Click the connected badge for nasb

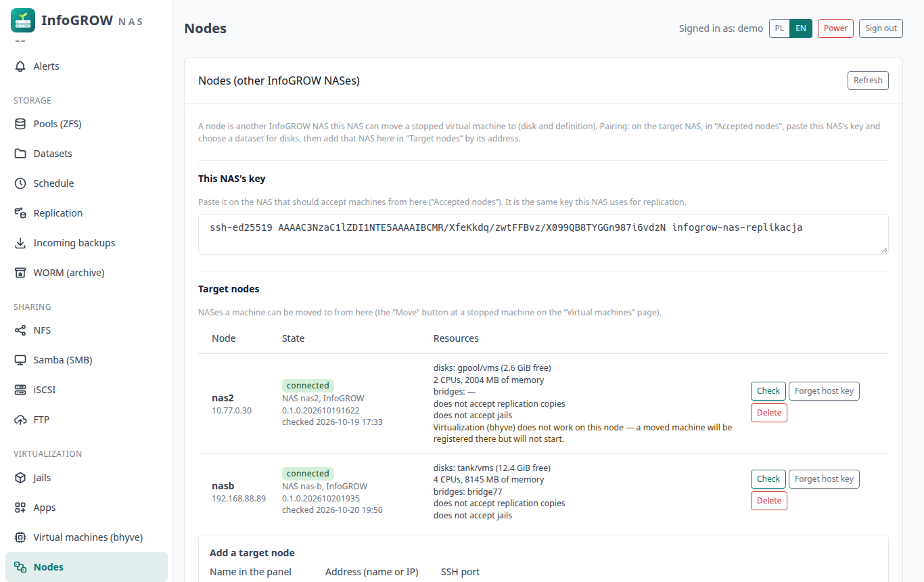click(308, 474)
